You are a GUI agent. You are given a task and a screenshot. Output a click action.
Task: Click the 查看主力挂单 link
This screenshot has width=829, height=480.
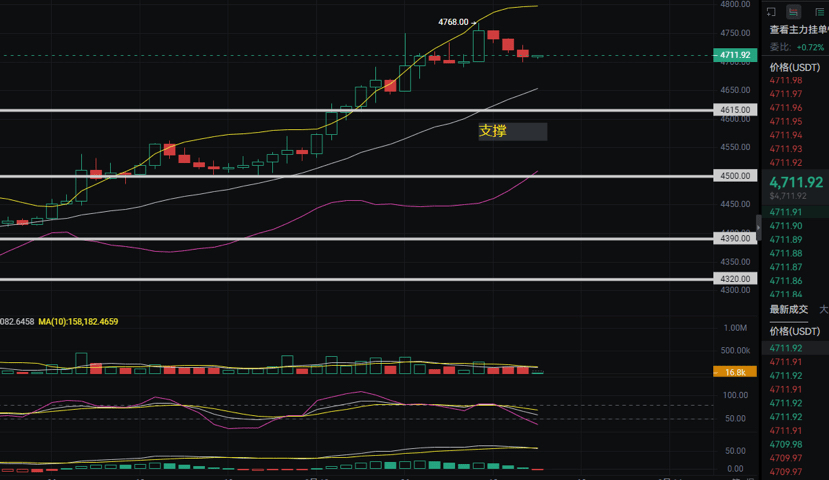(x=798, y=29)
